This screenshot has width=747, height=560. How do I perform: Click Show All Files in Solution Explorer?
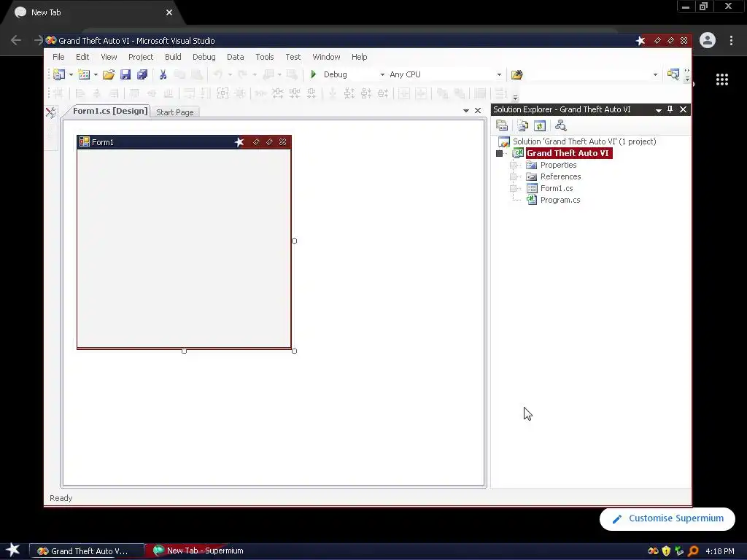click(522, 125)
